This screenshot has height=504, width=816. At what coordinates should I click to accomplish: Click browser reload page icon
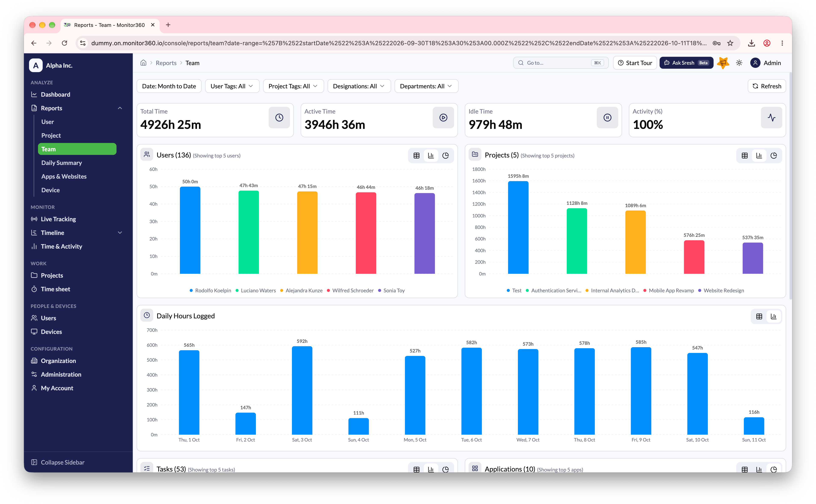64,43
